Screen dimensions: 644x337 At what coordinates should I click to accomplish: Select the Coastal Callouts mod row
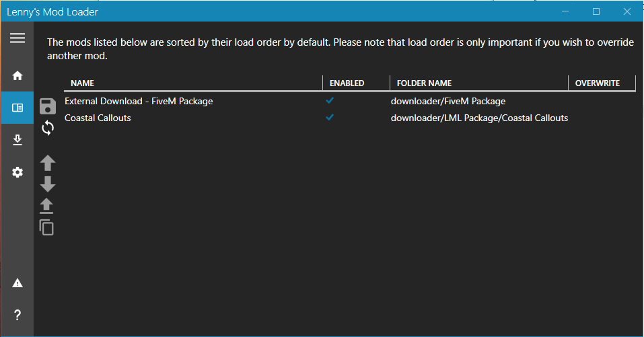[98, 118]
